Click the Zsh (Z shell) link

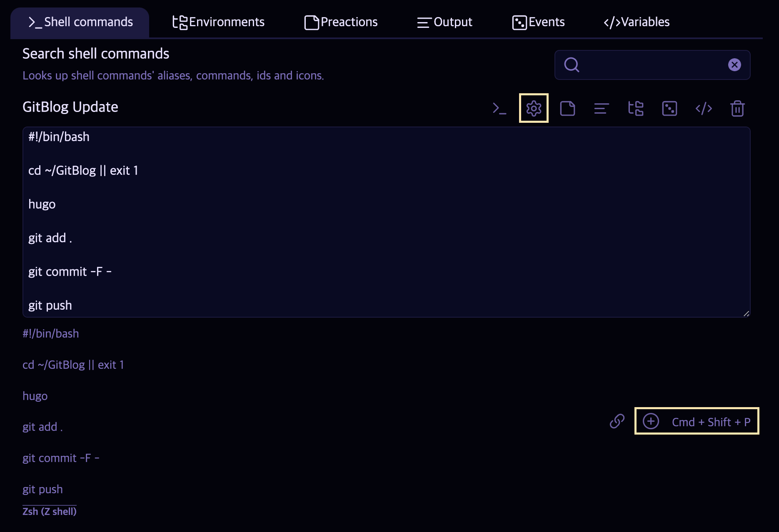(x=50, y=511)
